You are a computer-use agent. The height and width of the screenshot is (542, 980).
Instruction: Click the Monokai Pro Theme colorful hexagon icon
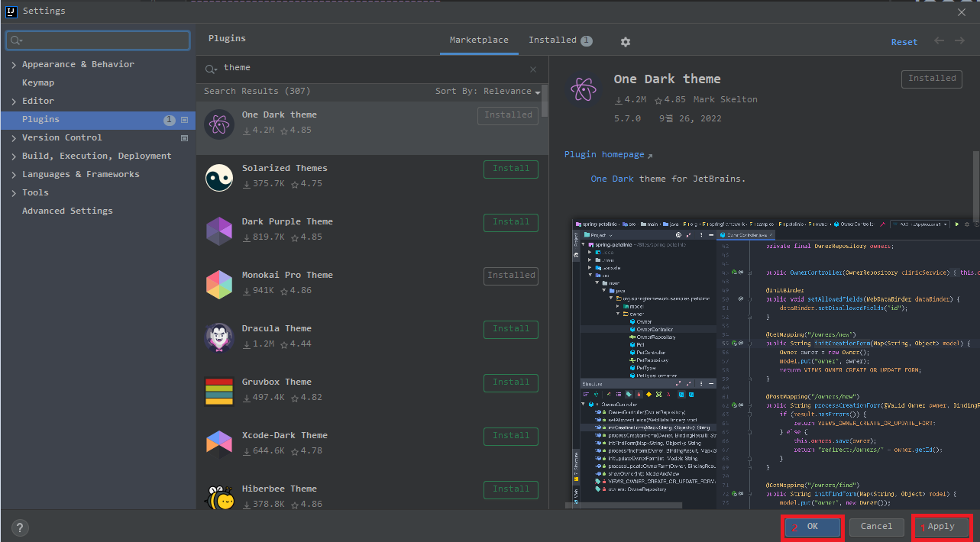tap(219, 284)
